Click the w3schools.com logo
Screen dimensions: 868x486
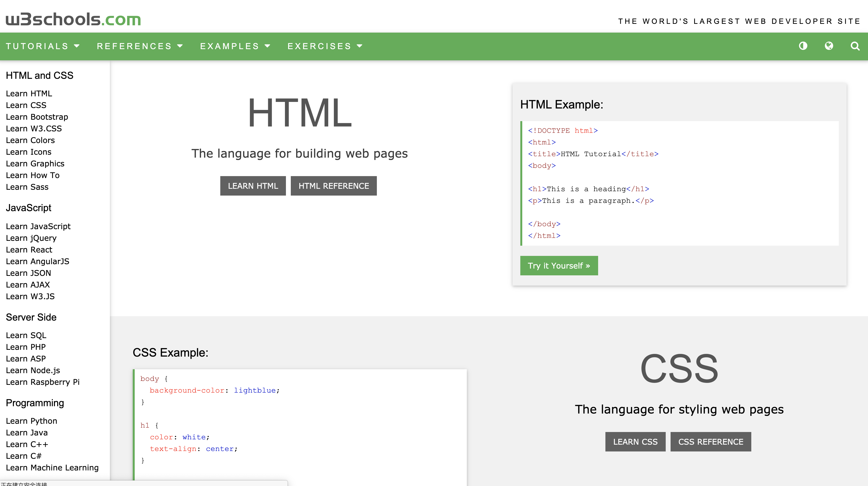tap(73, 19)
